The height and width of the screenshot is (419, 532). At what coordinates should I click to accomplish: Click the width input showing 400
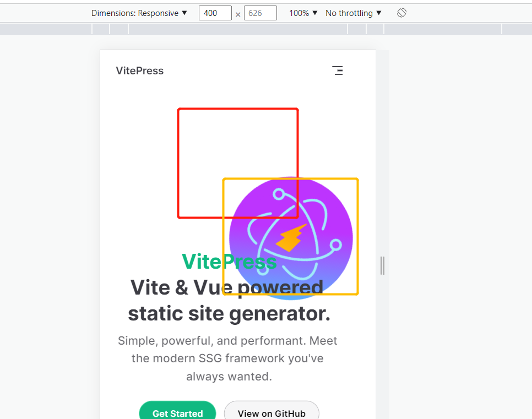(x=215, y=13)
